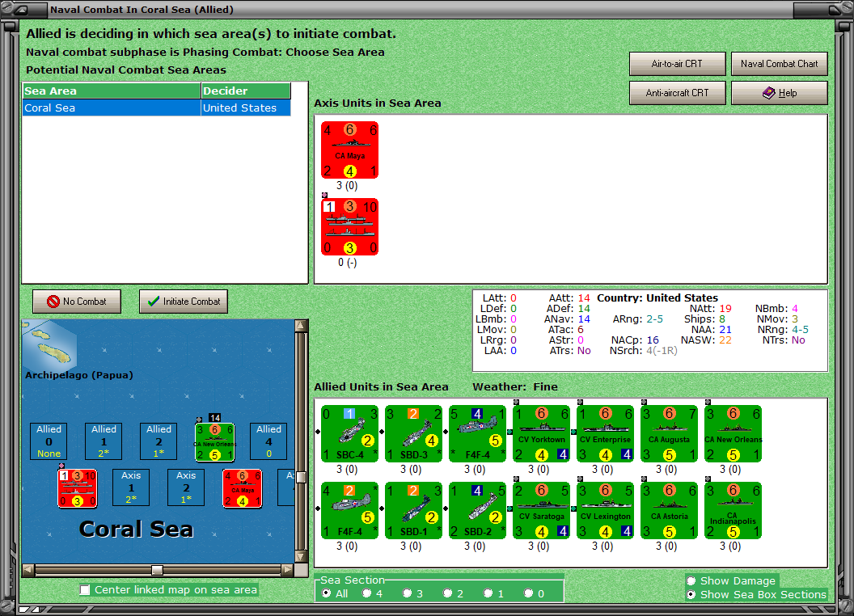854x616 pixels.
Task: Select the Axis convoy unit with factors 1-3-10
Action: 349,226
